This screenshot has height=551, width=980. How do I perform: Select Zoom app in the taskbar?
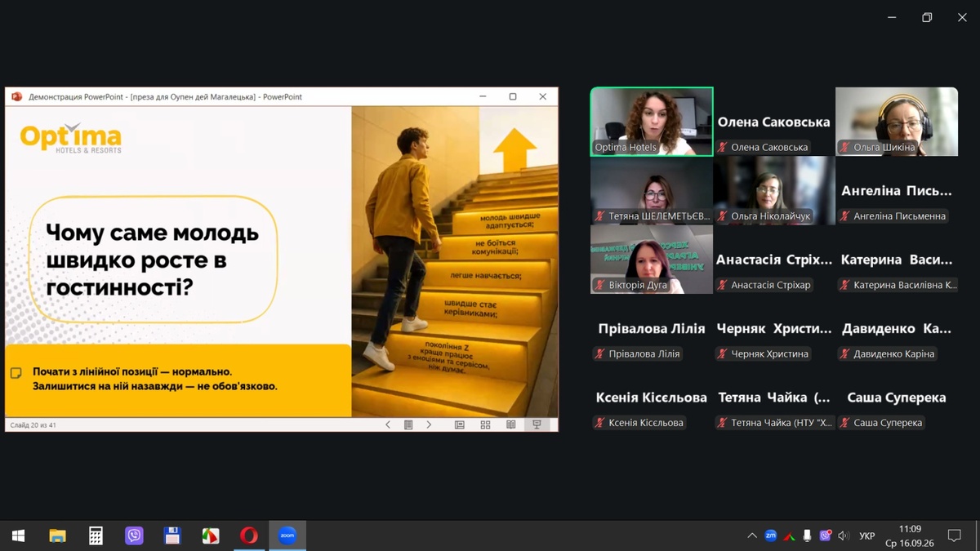[287, 535]
